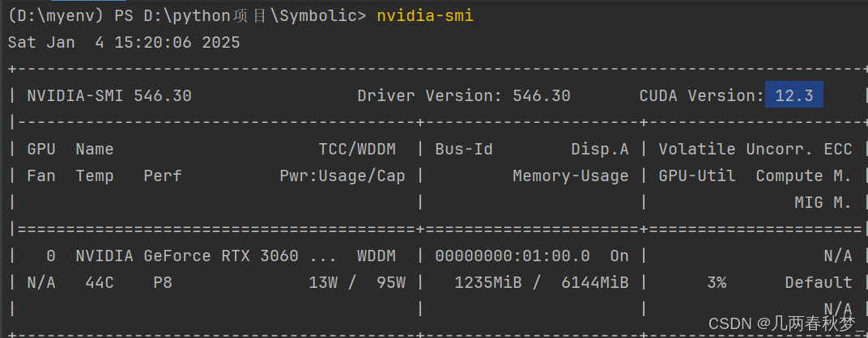Click the used memory value '1235MiB'
The height and width of the screenshot is (338, 868).
click(x=488, y=283)
